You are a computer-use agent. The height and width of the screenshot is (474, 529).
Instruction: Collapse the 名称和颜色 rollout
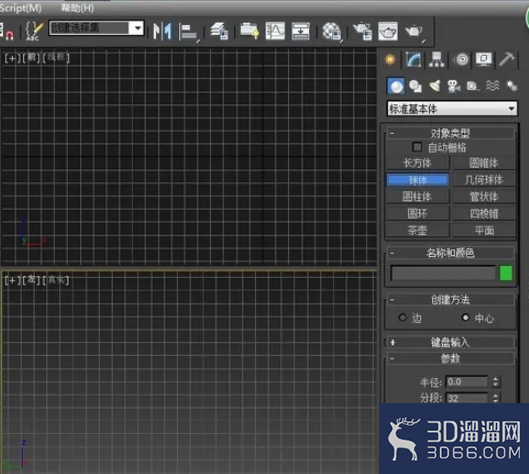pos(450,253)
